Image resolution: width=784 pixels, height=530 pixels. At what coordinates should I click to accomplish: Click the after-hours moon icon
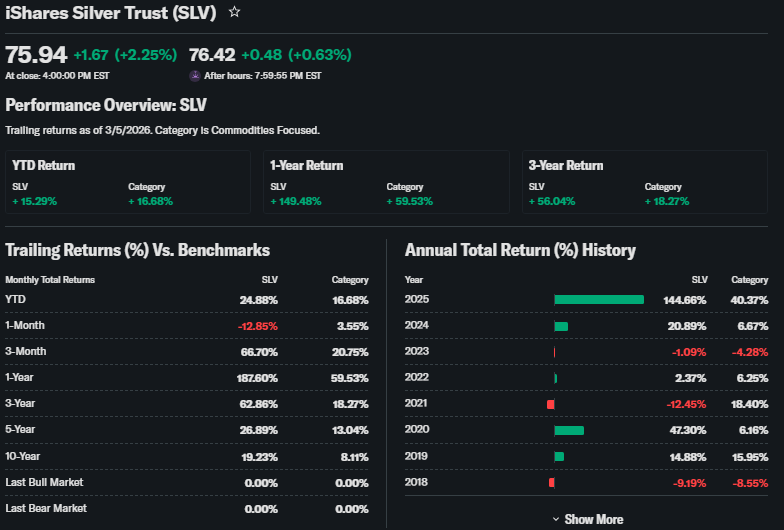pyautogui.click(x=194, y=75)
